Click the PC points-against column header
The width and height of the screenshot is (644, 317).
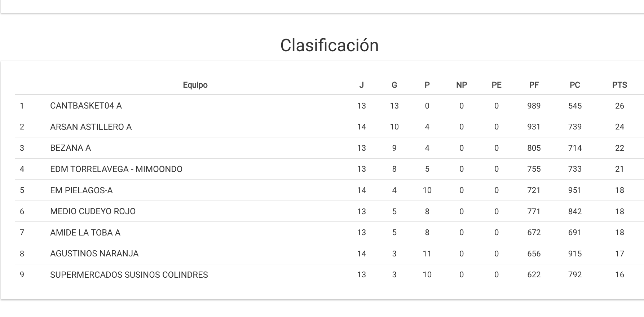(575, 85)
